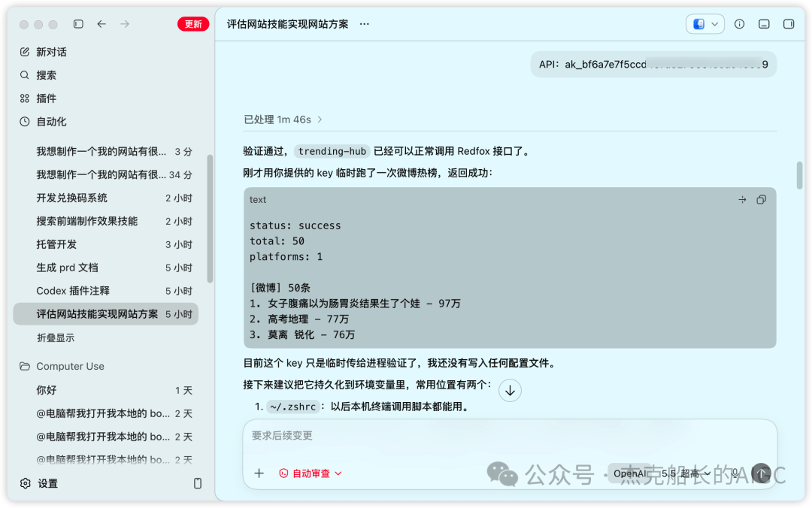Open the 我想制作一个我的网站 chat, 34 分

tap(106, 174)
